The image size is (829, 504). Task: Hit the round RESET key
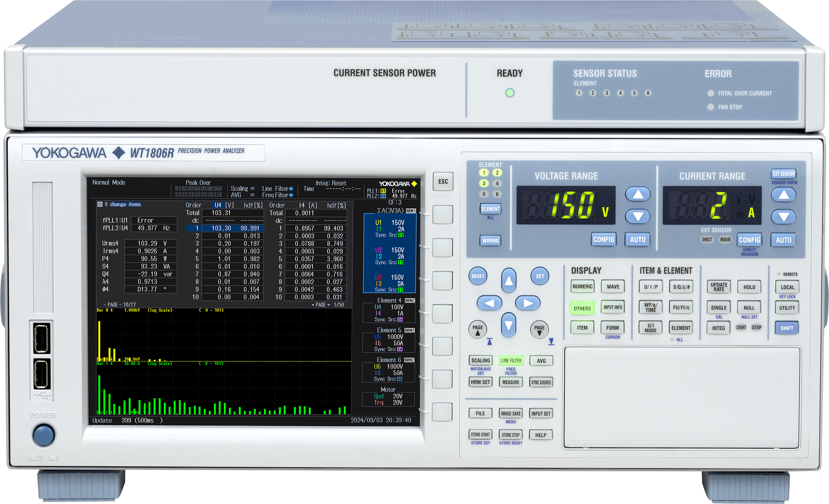point(478,276)
